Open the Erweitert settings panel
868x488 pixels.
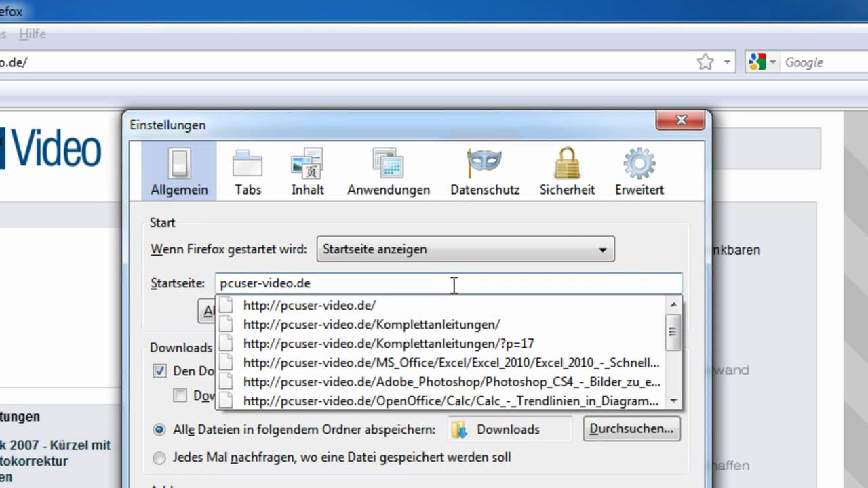[x=639, y=171]
